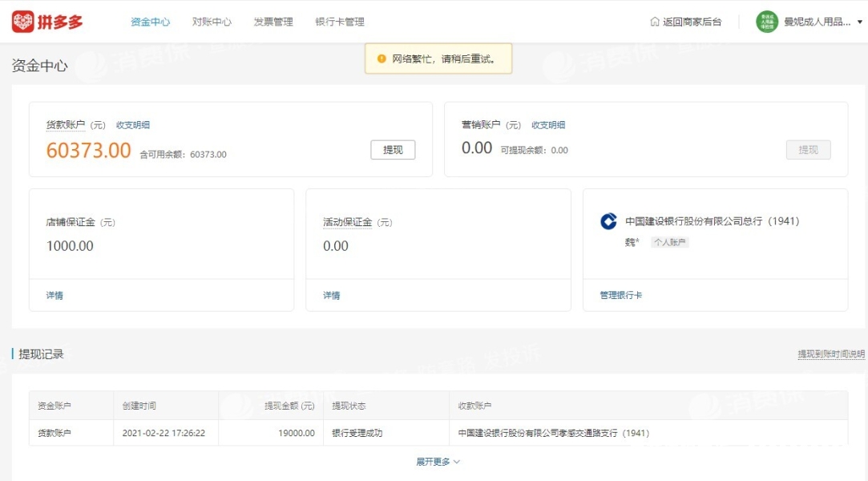Image resolution: width=868 pixels, height=481 pixels.
Task: Expand more withdrawal records with 展开更多
Action: click(x=438, y=462)
